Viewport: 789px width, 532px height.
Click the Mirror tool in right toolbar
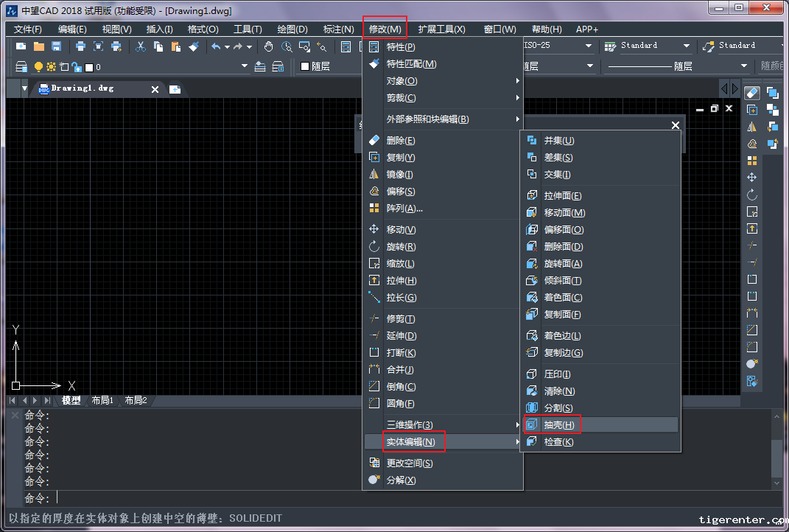pos(751,127)
